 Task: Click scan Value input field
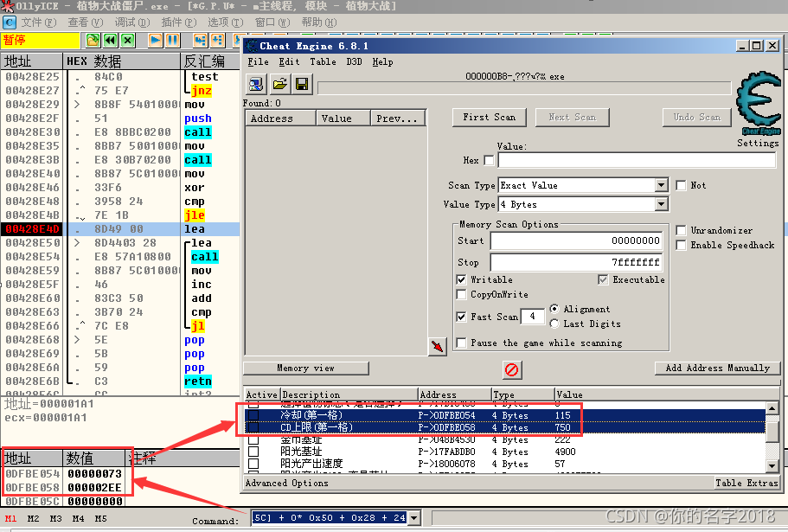[637, 160]
